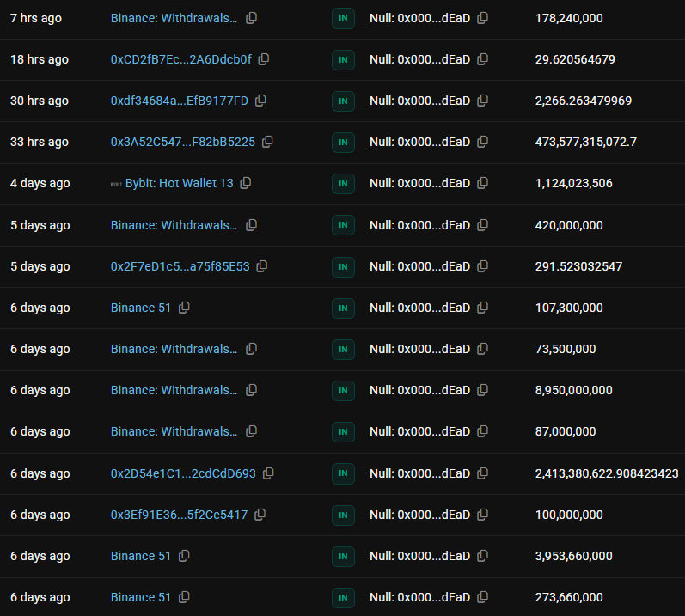
Task: Copy Binance 51 address in 107,300,000 row
Action: coord(184,308)
